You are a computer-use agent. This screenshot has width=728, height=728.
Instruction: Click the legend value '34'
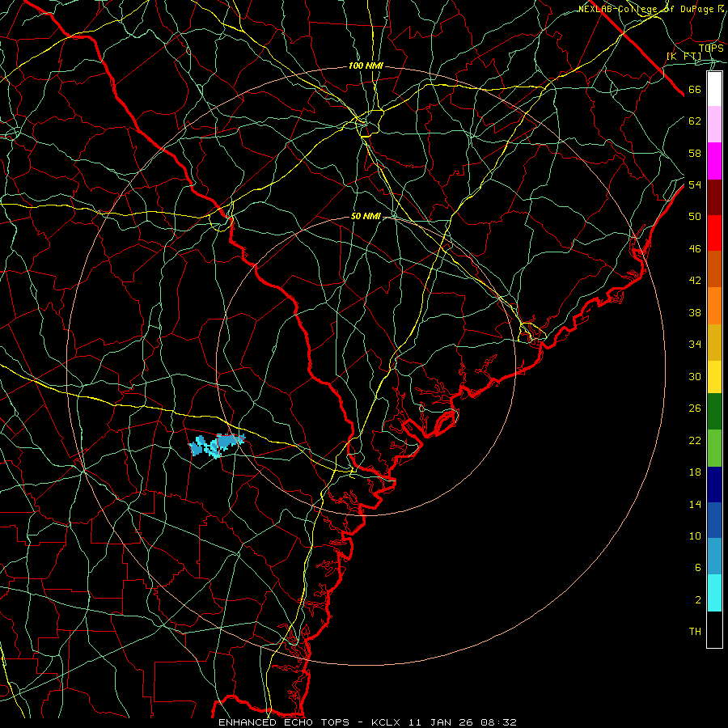[695, 345]
